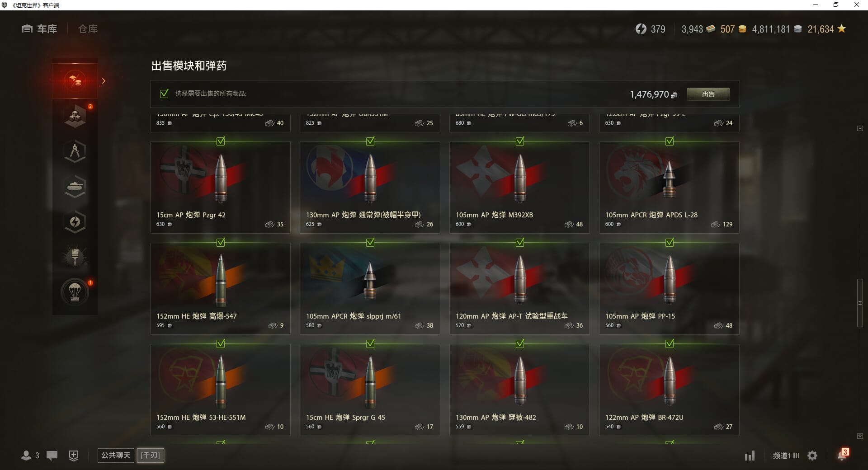Open the 公共聊天 public chat button
Viewport: 868px width, 470px height.
point(116,455)
